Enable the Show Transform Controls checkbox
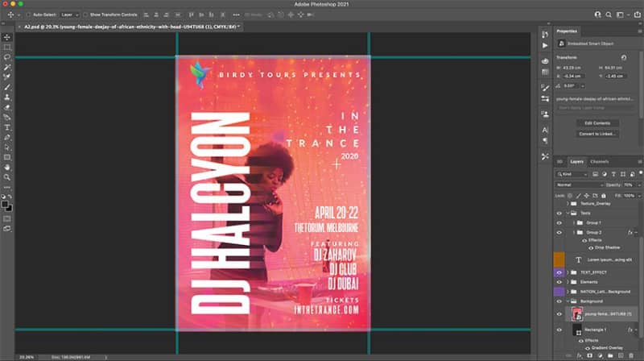 tap(85, 15)
